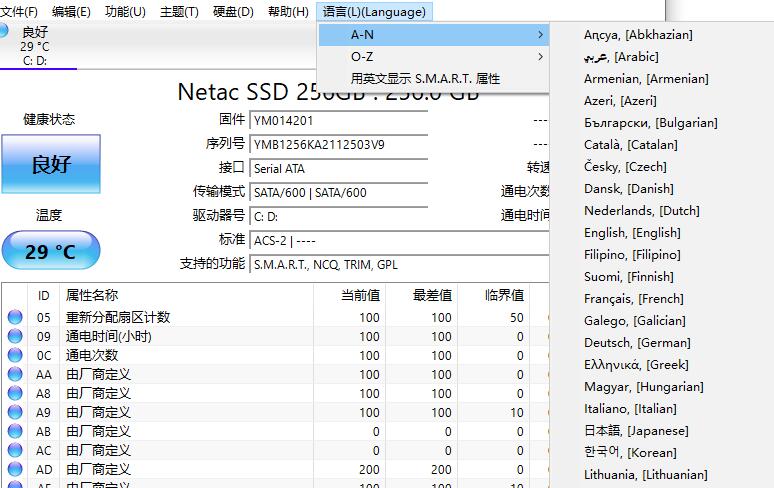Click the ID column header
774x488 pixels.
pos(43,296)
